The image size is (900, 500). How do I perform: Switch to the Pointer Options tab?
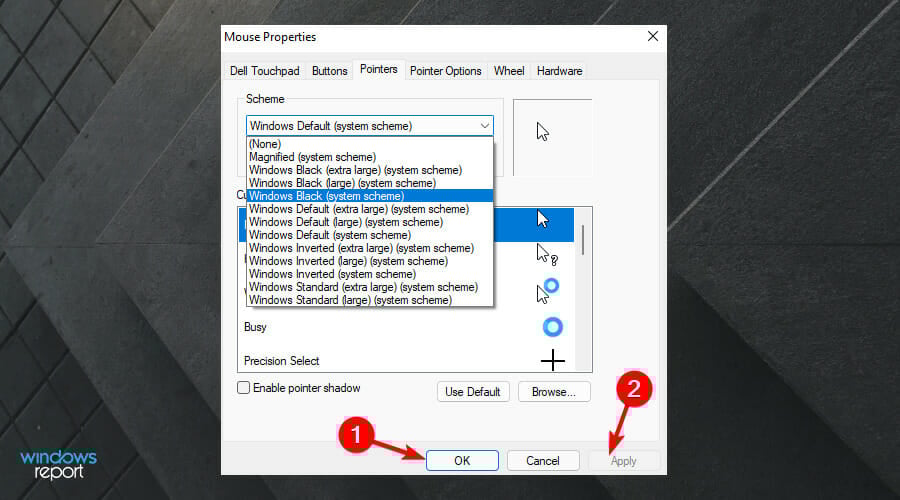445,71
